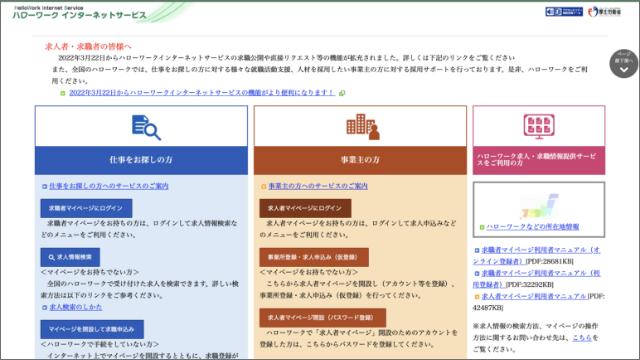
Task: Click external-link icon beside the 2022年3月22日 link
Action: tap(342, 93)
